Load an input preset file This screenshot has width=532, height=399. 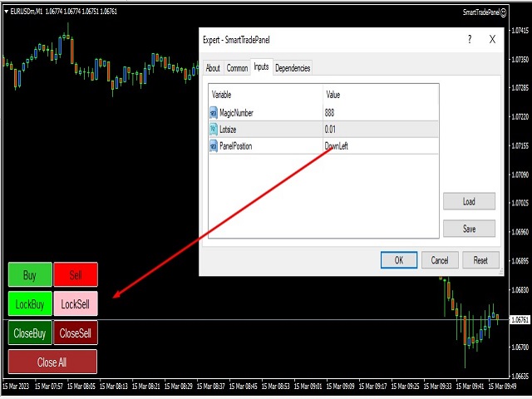pos(469,201)
